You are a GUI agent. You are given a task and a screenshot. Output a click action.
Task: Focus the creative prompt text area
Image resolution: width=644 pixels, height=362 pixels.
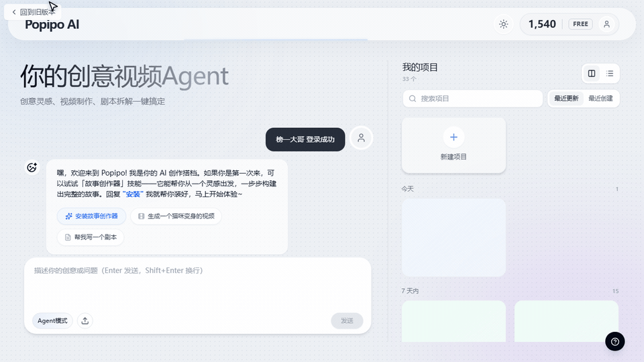(x=197, y=286)
